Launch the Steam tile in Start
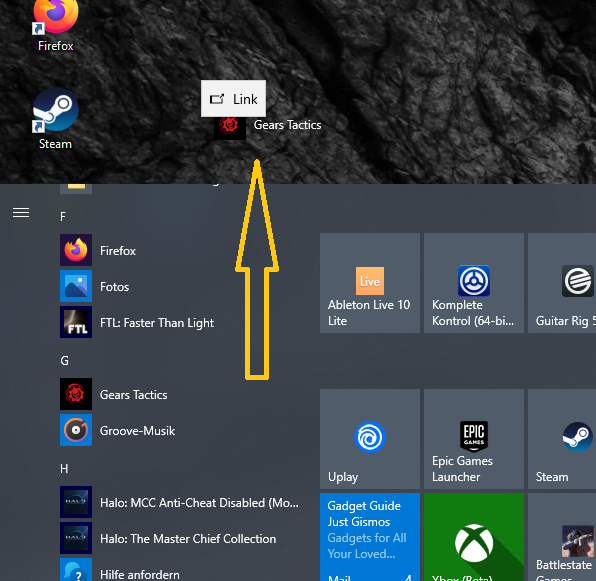596x581 pixels. pos(562,439)
